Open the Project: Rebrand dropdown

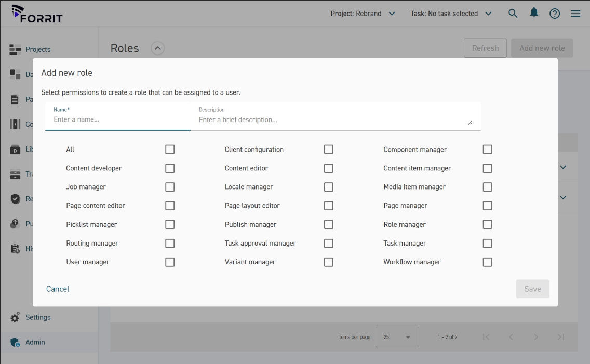(363, 14)
